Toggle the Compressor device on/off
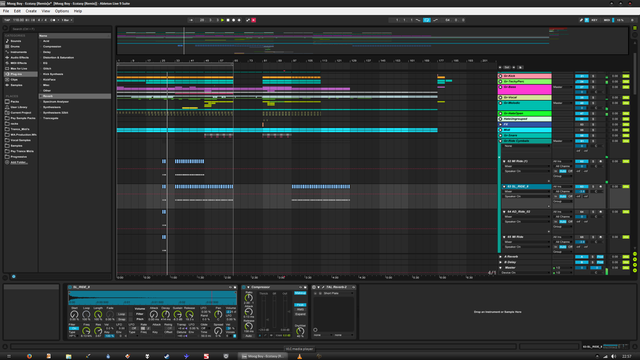The image size is (640, 360). click(x=244, y=287)
